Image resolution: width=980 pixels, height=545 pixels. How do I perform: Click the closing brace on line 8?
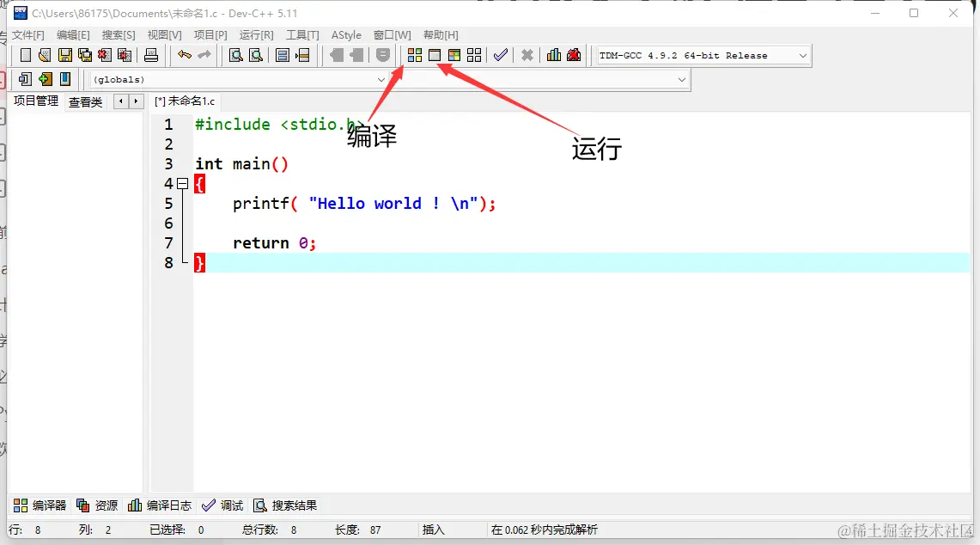click(199, 263)
